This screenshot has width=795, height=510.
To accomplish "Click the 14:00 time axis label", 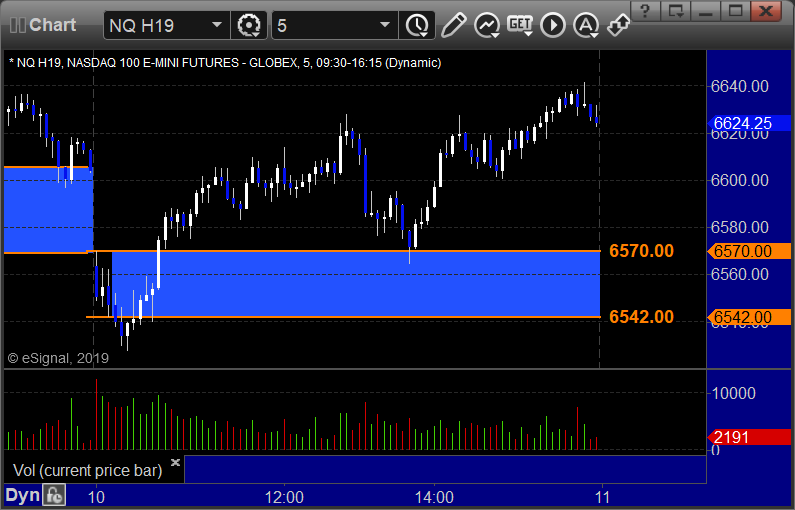I will tap(435, 497).
